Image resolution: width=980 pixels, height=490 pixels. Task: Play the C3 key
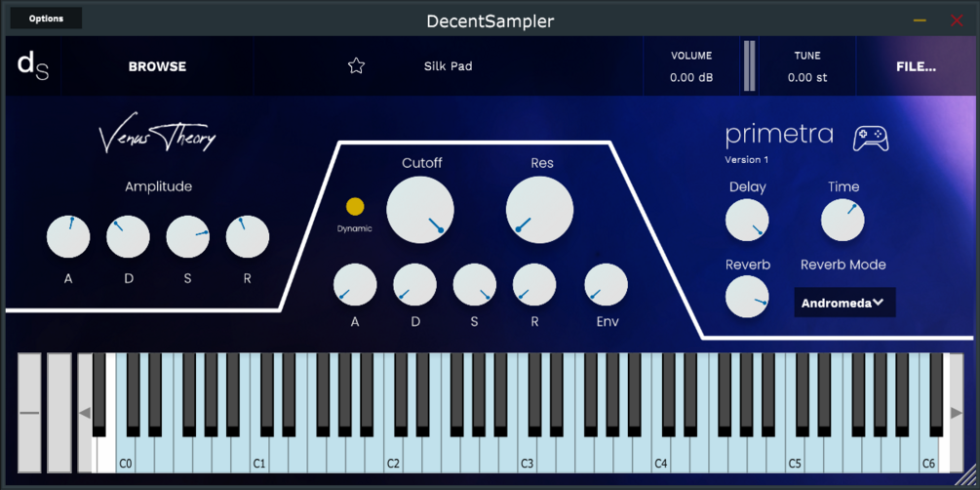(527, 455)
